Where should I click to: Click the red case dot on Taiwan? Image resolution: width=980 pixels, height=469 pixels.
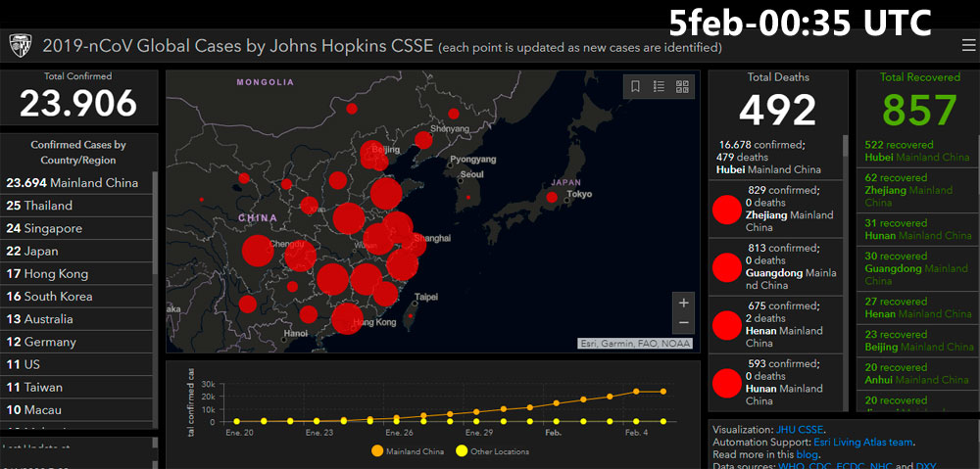coord(410,316)
